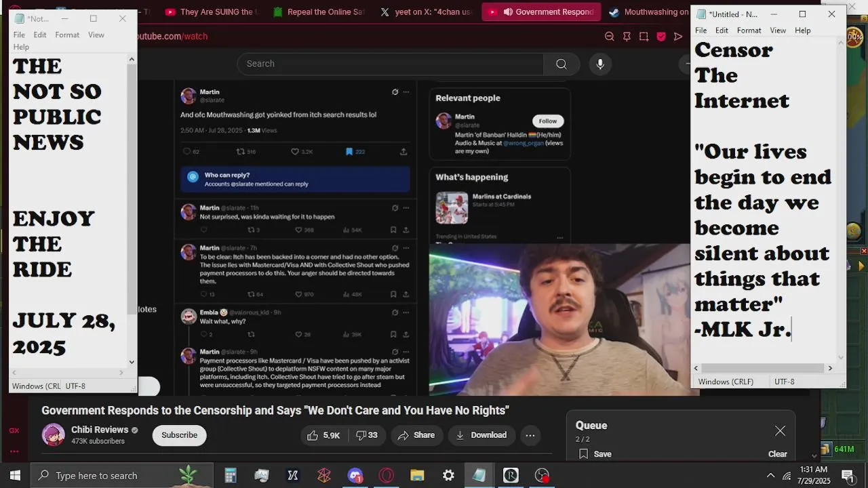Image resolution: width=868 pixels, height=488 pixels.
Task: Open Help menu in right Untitled Notepad
Action: coord(802,30)
